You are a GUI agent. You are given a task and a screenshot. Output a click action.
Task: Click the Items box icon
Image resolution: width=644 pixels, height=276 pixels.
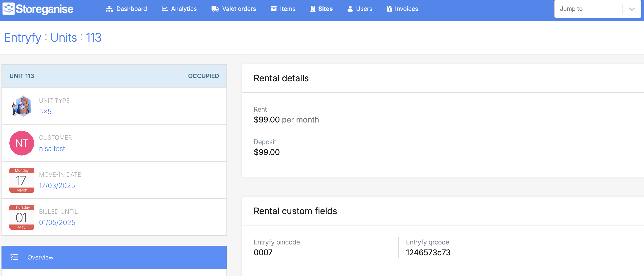tap(274, 9)
